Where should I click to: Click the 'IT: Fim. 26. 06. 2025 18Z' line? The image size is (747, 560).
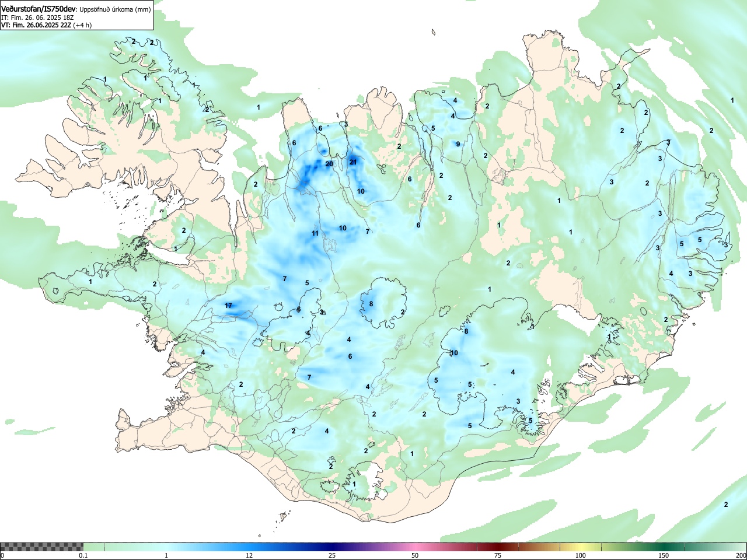coord(37,17)
